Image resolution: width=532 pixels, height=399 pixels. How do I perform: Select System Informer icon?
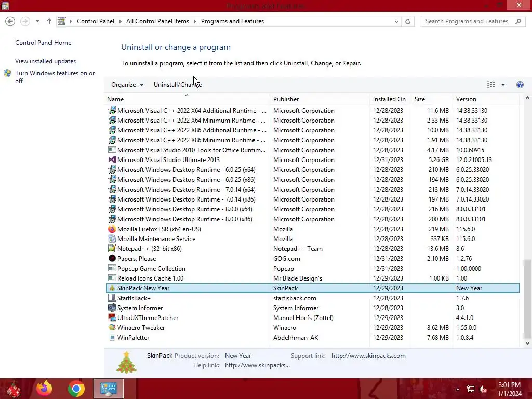(x=112, y=308)
